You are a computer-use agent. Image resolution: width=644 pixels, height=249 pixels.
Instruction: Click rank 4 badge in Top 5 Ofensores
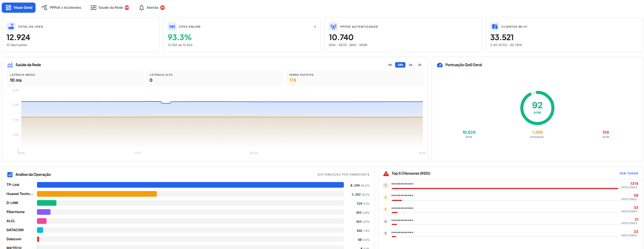point(386,221)
